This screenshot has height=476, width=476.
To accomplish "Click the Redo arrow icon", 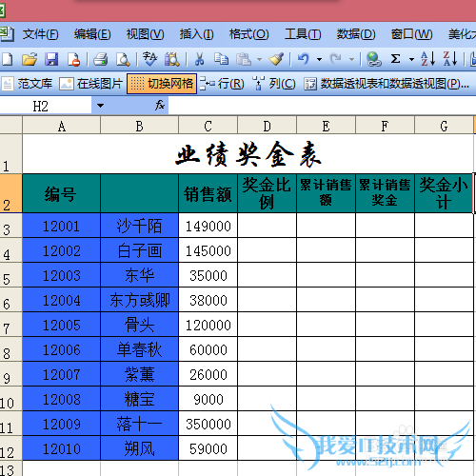I will 336,59.
